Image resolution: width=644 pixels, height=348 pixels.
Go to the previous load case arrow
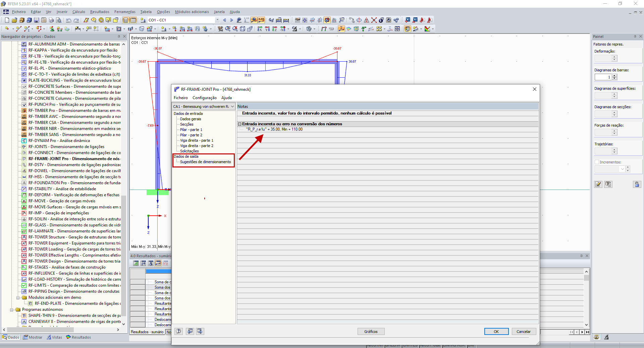tap(224, 20)
